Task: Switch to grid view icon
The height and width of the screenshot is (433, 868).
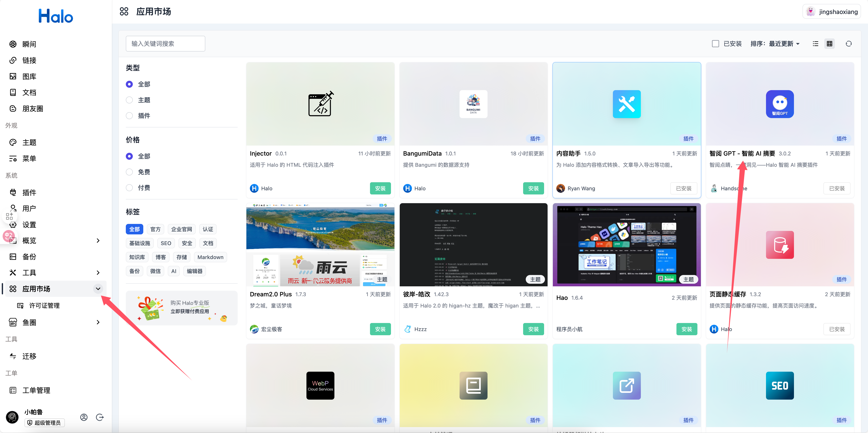Action: point(830,44)
